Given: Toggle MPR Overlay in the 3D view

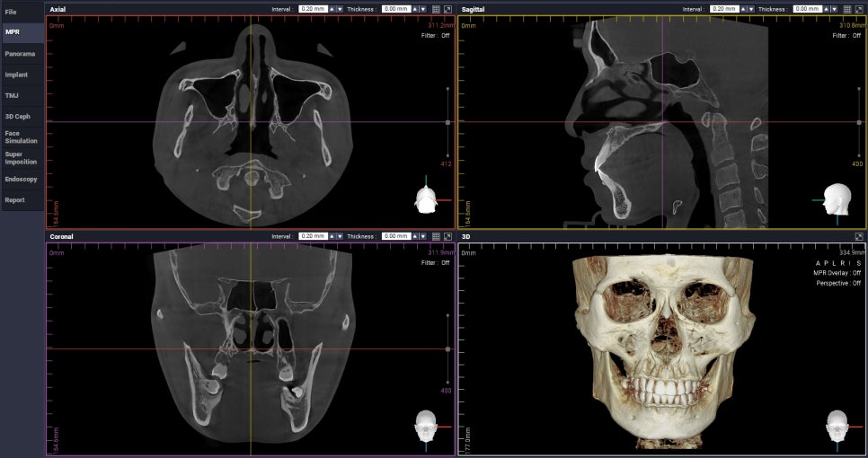Looking at the screenshot, I should pos(837,273).
